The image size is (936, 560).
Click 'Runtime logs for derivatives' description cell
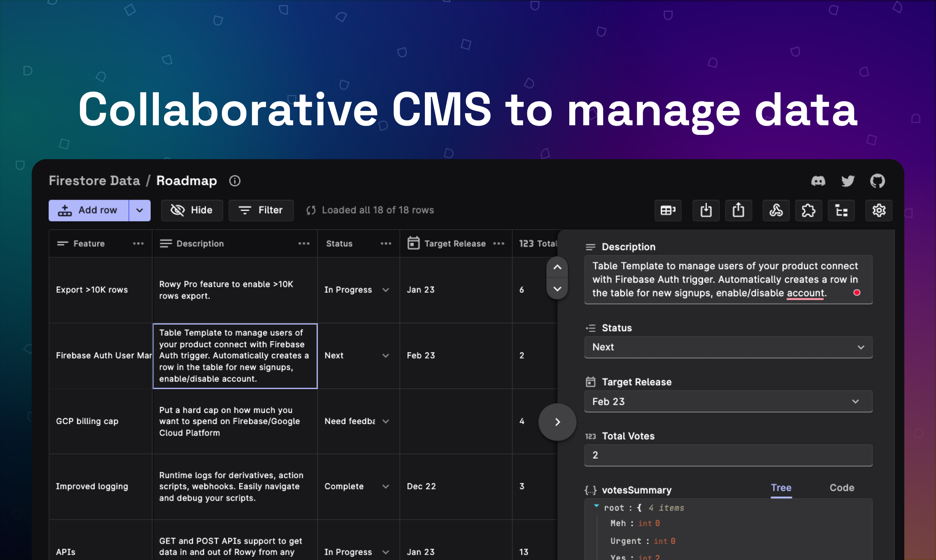click(x=235, y=486)
